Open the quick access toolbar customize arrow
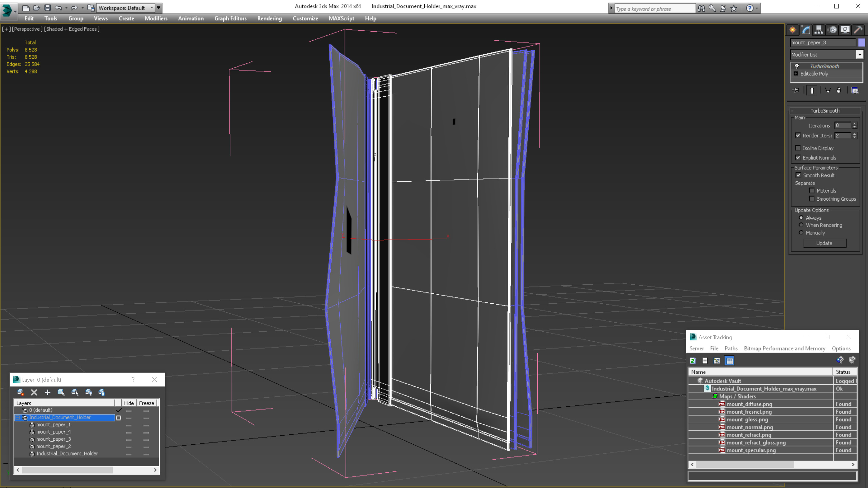The image size is (868, 488). [x=159, y=8]
